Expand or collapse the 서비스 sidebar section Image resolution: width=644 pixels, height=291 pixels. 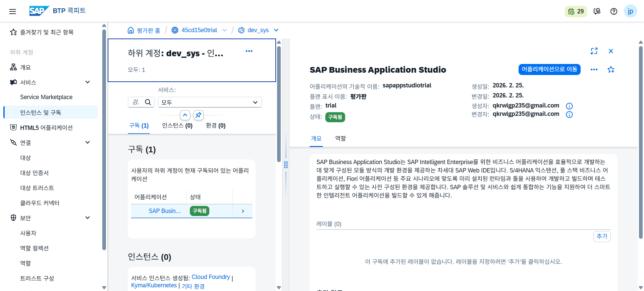[x=88, y=82]
